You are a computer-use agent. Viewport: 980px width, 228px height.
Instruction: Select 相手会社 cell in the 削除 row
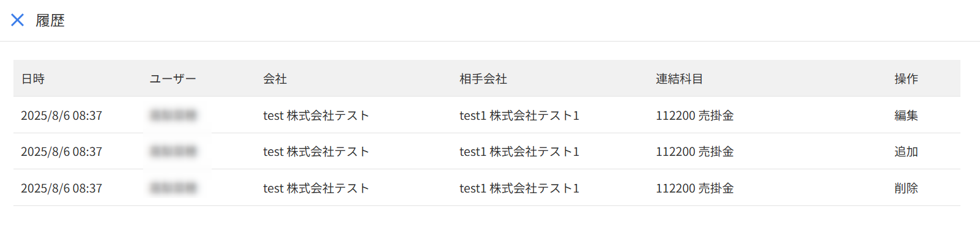(x=519, y=188)
